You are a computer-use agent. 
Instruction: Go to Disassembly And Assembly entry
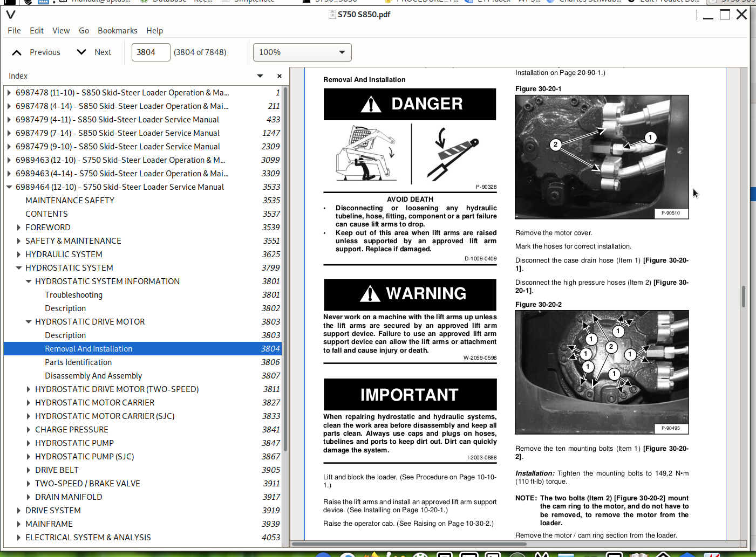93,376
